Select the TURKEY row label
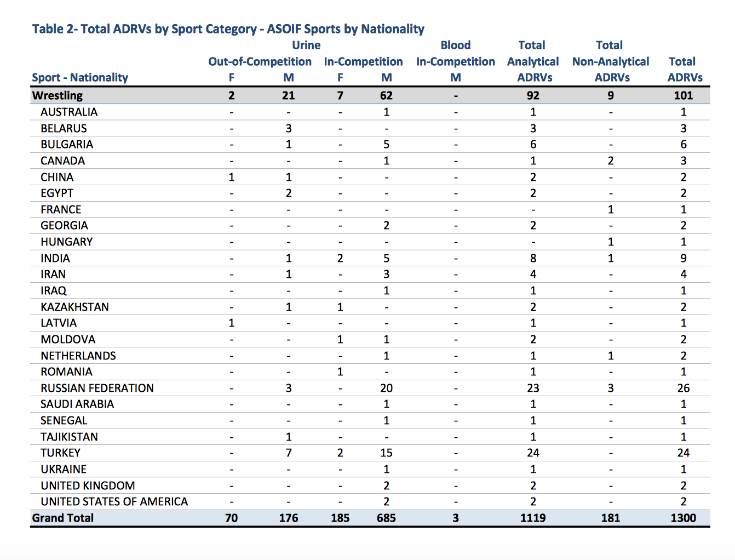Screen dimensions: 735x560 click(x=60, y=453)
